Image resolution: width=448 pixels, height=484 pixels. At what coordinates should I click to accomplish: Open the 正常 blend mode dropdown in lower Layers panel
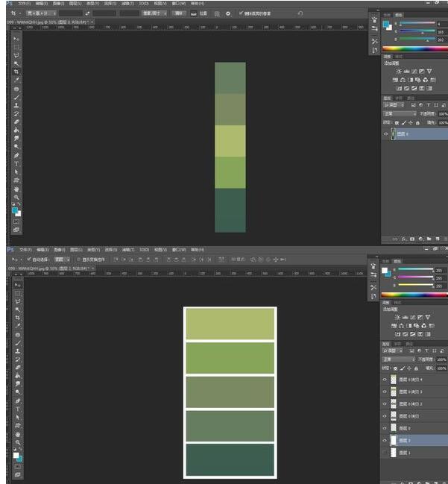click(x=398, y=359)
